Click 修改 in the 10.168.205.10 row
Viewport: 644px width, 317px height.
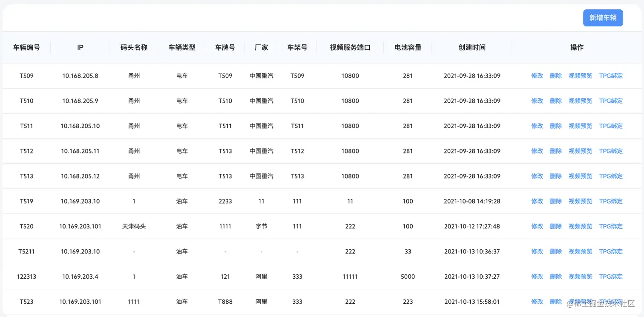pyautogui.click(x=537, y=126)
